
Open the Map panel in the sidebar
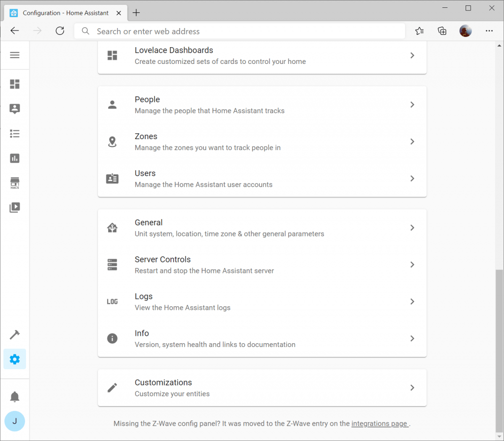(15, 109)
